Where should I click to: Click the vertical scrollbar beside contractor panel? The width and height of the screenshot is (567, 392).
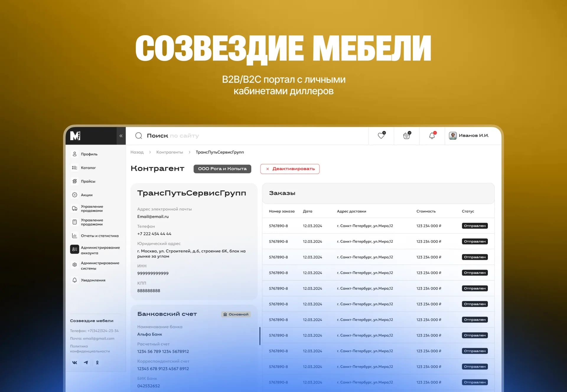[260, 336]
